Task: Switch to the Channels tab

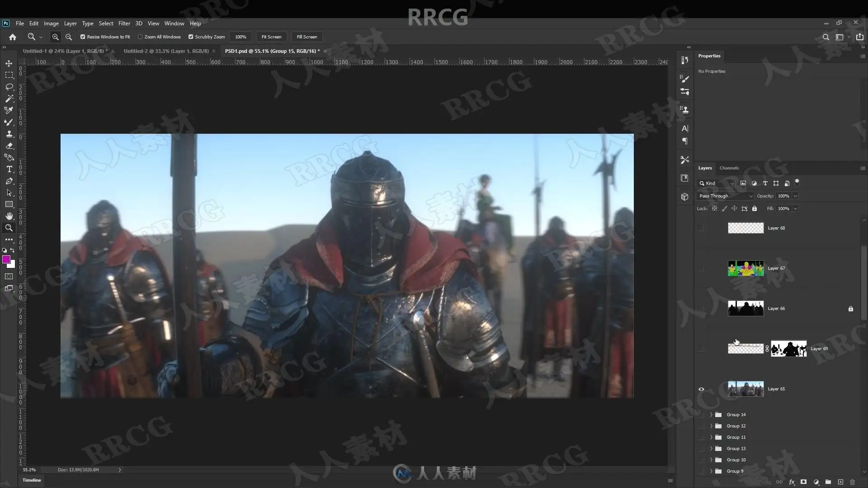Action: (729, 168)
